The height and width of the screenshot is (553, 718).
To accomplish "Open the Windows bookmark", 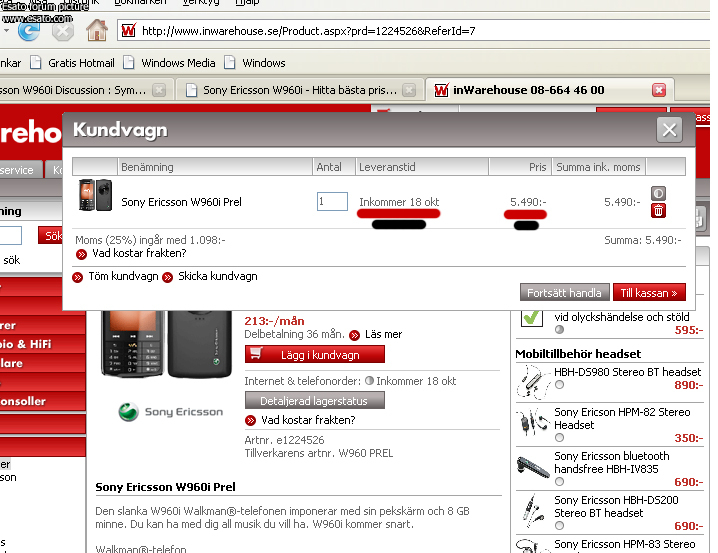I will tap(255, 63).
